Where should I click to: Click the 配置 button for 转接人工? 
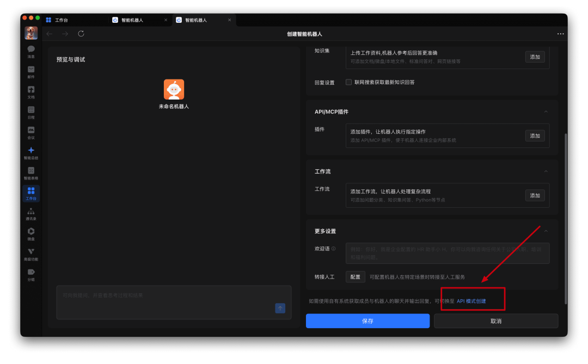click(x=355, y=276)
